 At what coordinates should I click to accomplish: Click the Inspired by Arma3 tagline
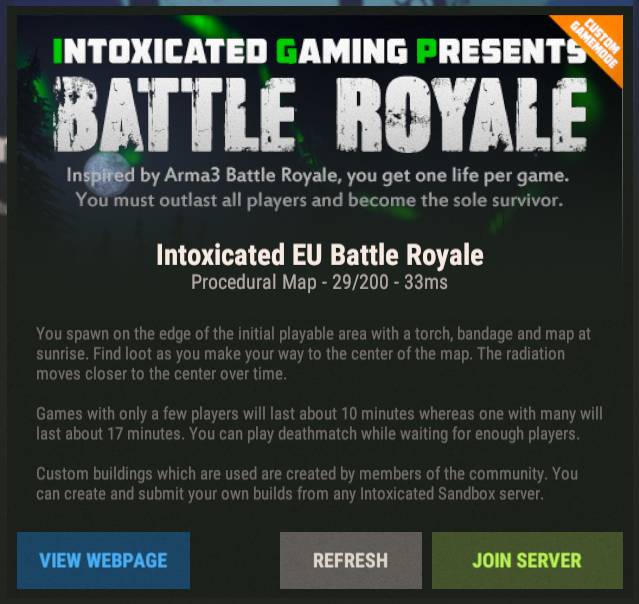pyautogui.click(x=317, y=176)
